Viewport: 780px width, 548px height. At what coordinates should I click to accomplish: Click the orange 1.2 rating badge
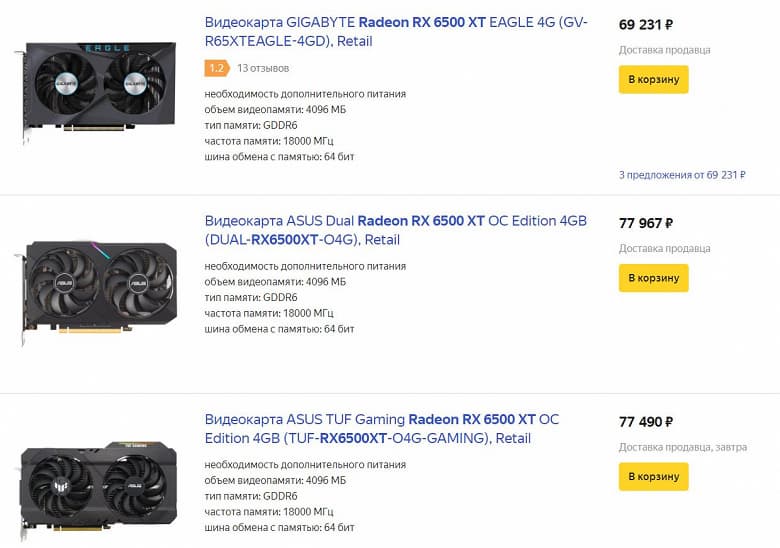216,68
